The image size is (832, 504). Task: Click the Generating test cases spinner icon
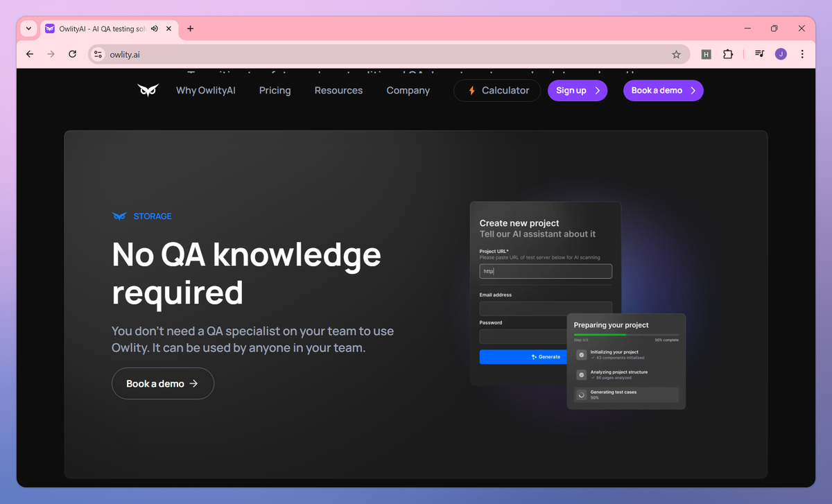coord(582,394)
